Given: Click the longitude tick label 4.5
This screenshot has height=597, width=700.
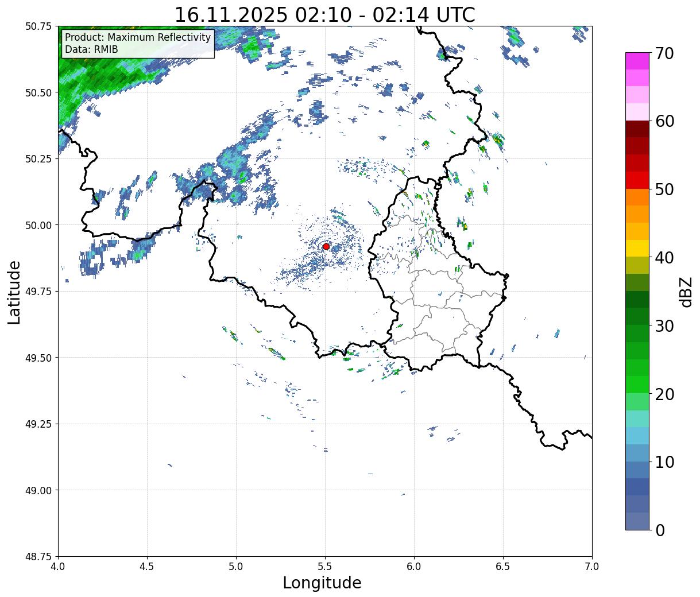Looking at the screenshot, I should [147, 567].
